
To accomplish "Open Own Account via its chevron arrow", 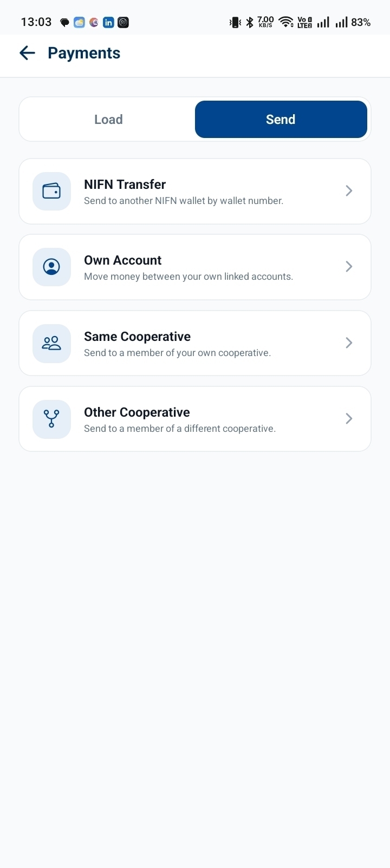I will tap(349, 267).
